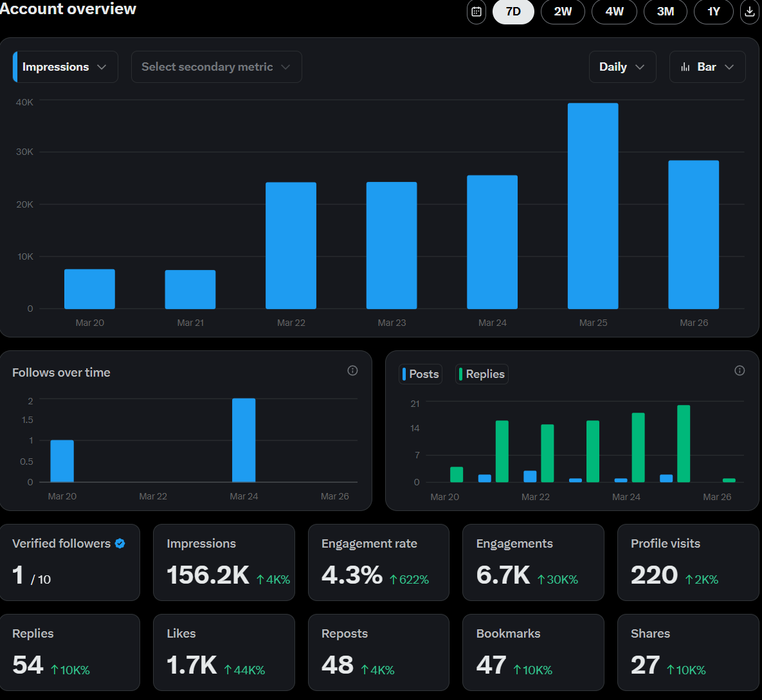Click the Mar 21 impressions bar

point(190,289)
